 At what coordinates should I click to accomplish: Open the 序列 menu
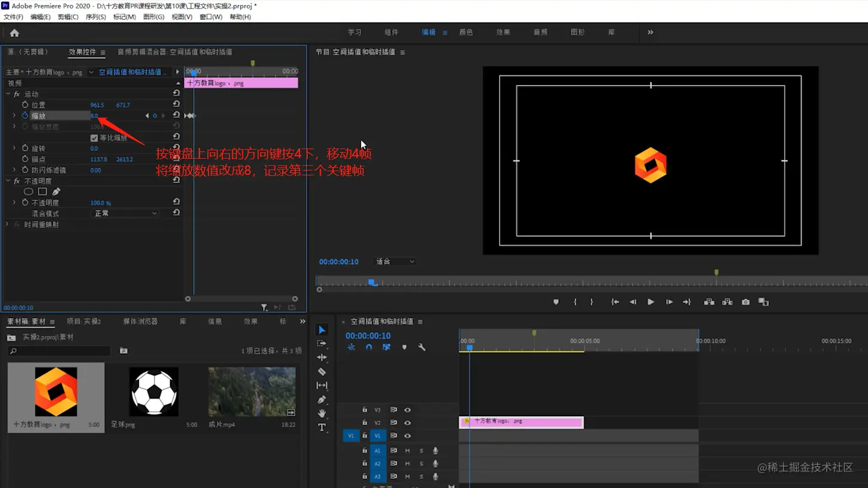(96, 17)
